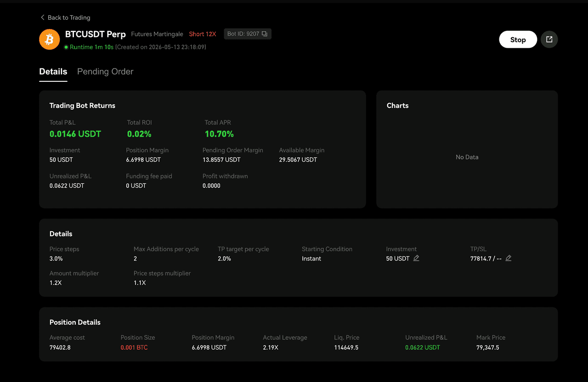The width and height of the screenshot is (588, 382).
Task: Click the BTCUSDT Perp title
Action: [x=96, y=34]
